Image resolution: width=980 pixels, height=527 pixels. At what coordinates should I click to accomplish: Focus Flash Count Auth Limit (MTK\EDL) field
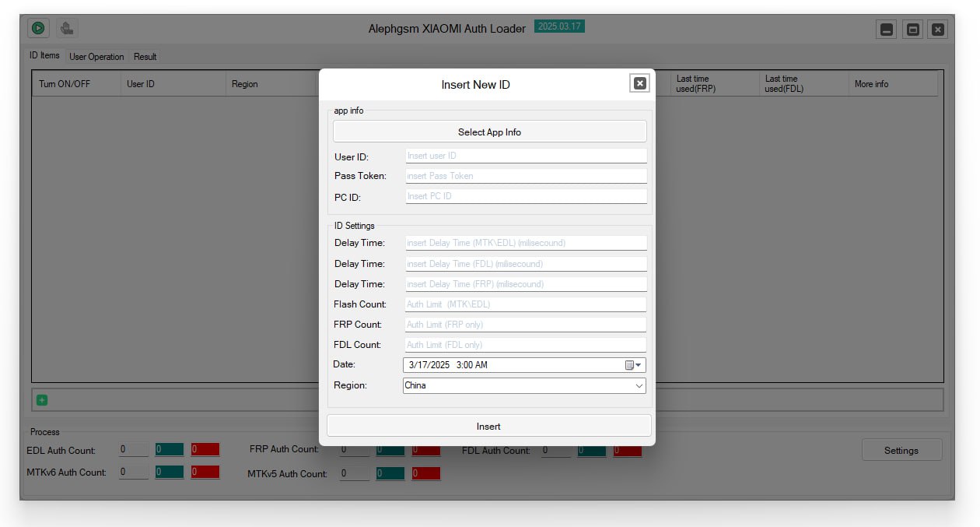click(526, 304)
